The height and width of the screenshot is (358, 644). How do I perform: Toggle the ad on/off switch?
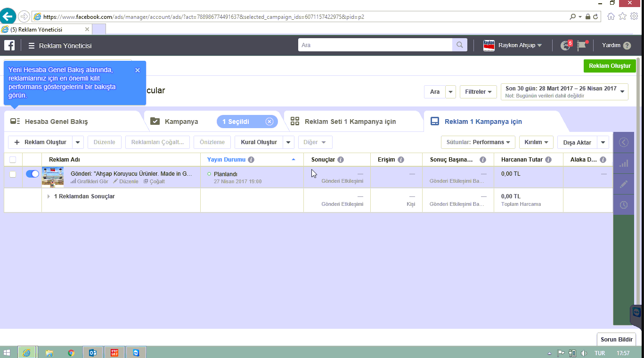click(x=32, y=174)
